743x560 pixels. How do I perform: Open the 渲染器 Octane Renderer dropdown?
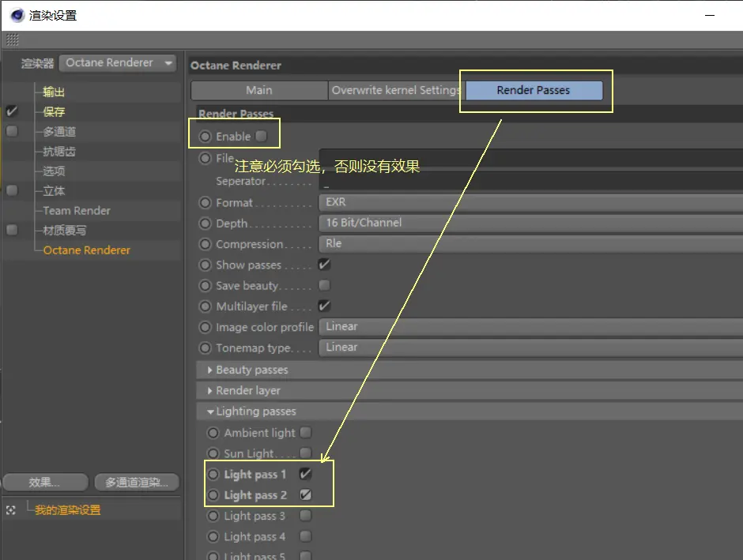click(118, 63)
